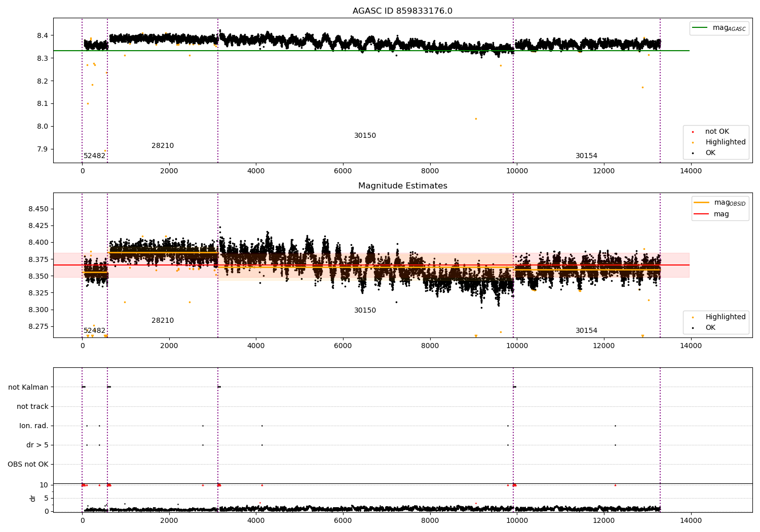Click the "5" tick on the dr axis
The width and height of the screenshot is (760, 532).
(46, 498)
